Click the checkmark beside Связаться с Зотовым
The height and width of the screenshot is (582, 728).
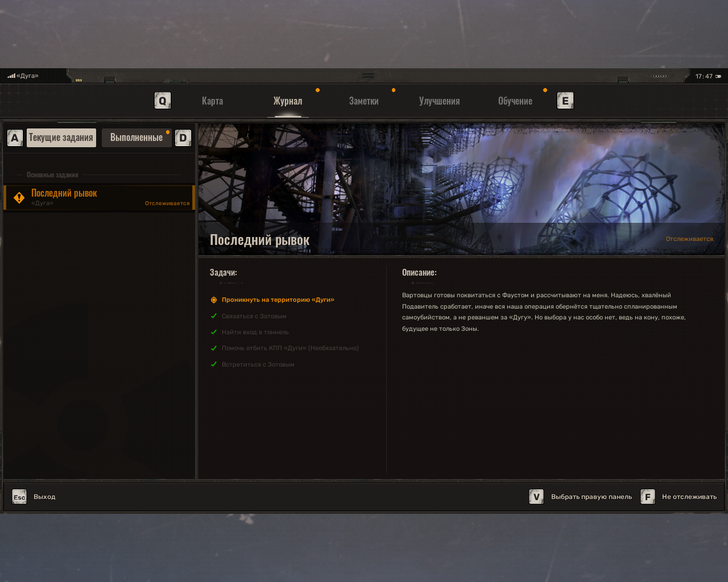click(214, 316)
